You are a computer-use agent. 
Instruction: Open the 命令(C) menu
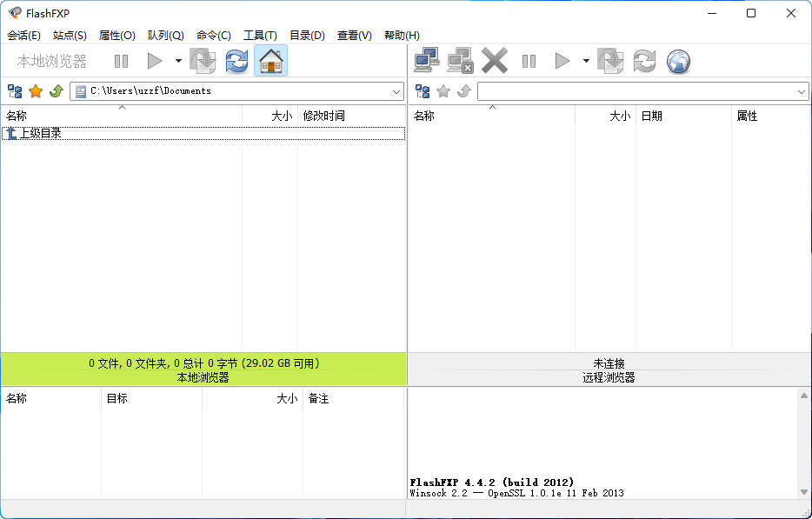(214, 36)
